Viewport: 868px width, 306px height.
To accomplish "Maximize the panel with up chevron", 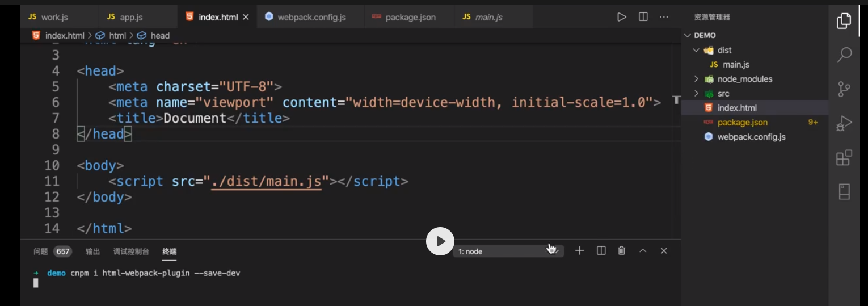I will [643, 250].
